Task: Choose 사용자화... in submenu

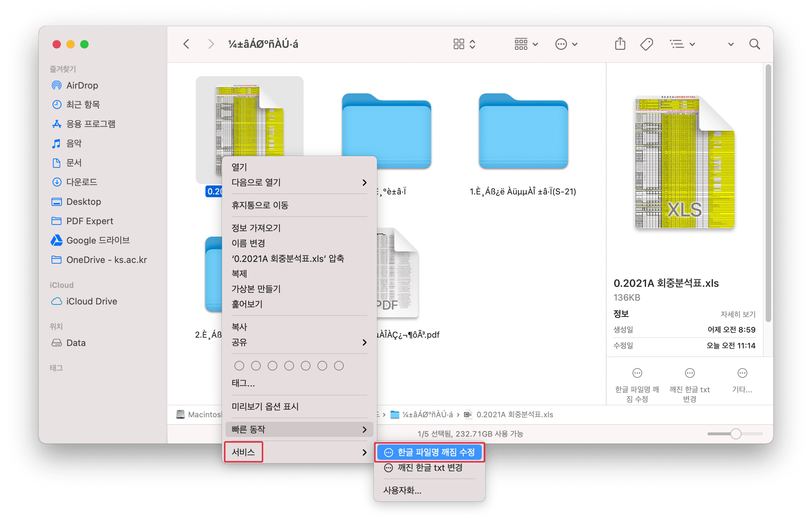Action: click(x=430, y=490)
